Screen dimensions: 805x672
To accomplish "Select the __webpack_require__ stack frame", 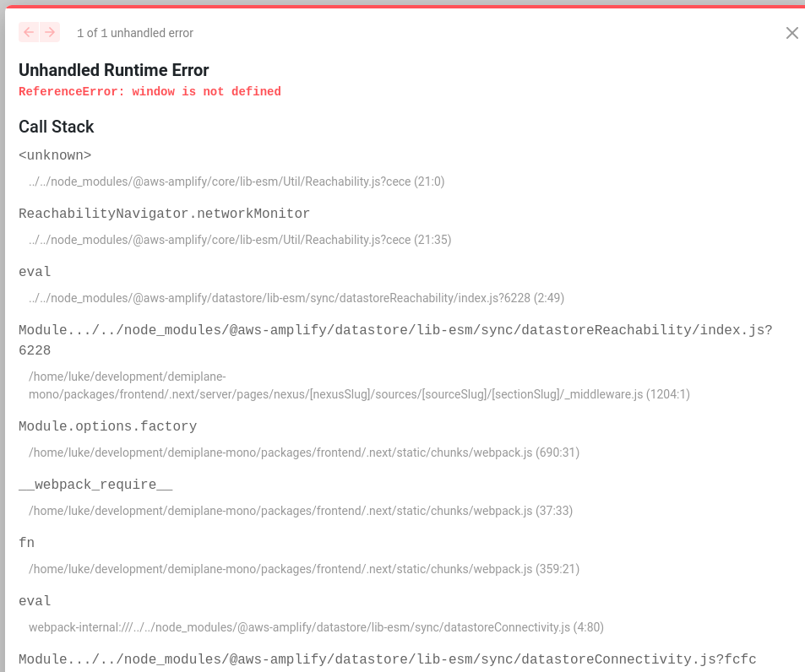I will (x=95, y=485).
